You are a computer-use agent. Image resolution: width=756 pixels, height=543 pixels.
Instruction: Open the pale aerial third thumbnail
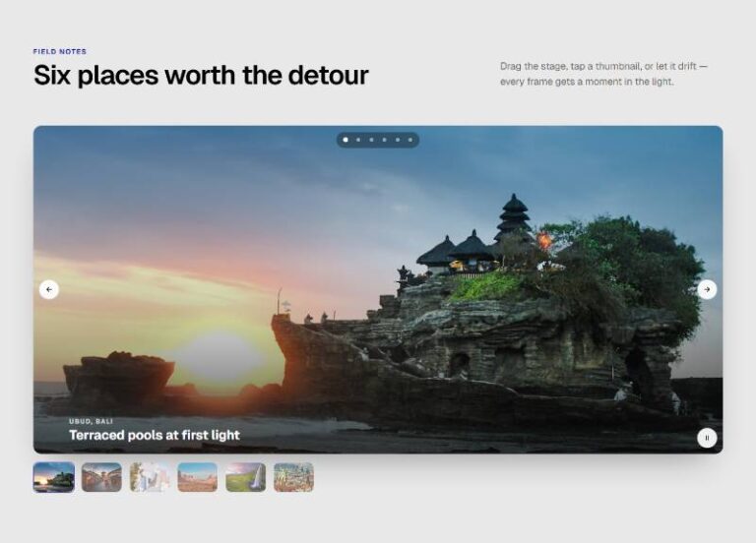point(150,477)
